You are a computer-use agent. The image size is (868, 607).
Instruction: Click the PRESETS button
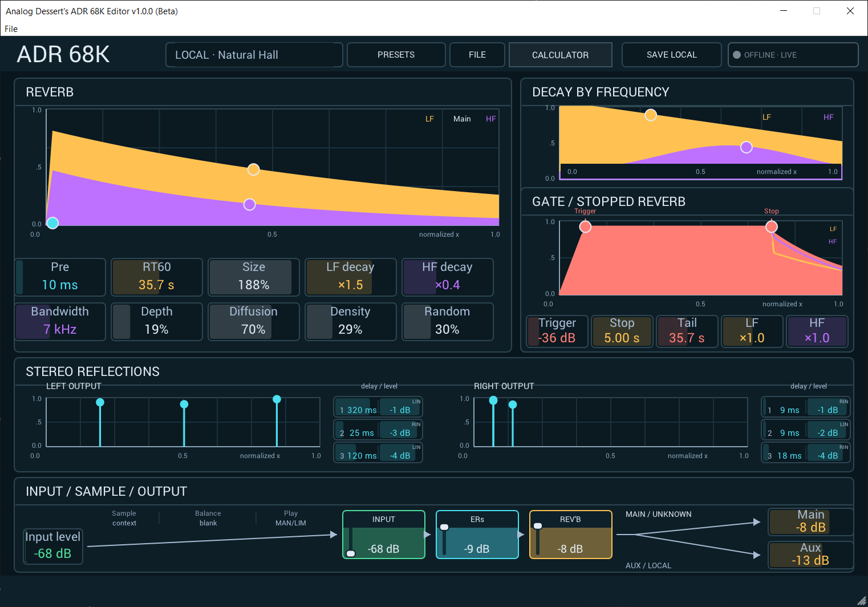396,55
